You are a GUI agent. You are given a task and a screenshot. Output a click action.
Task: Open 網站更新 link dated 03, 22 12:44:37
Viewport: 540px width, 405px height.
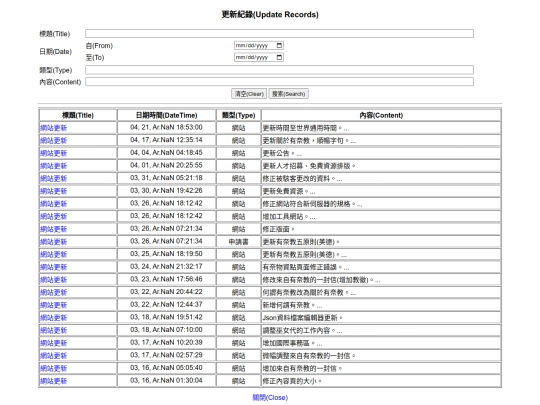[53, 305]
